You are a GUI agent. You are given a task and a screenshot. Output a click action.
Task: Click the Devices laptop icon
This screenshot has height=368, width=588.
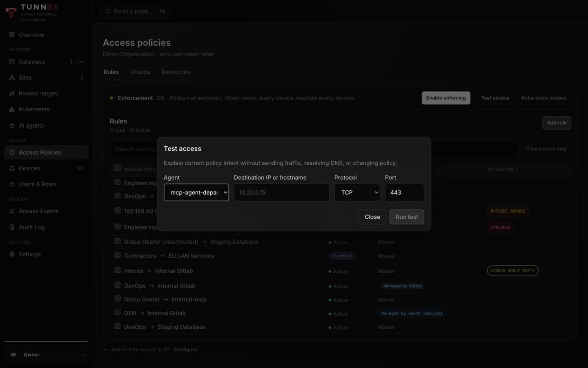pyautogui.click(x=12, y=168)
